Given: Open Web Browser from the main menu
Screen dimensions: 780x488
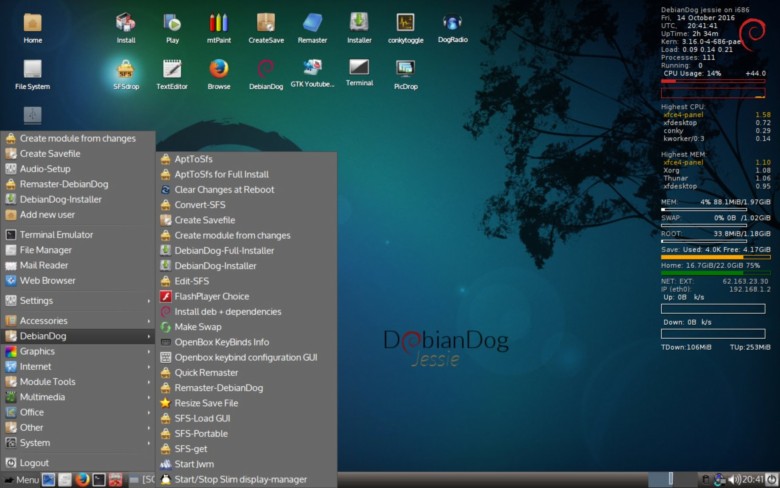Looking at the screenshot, I should click(78, 281).
